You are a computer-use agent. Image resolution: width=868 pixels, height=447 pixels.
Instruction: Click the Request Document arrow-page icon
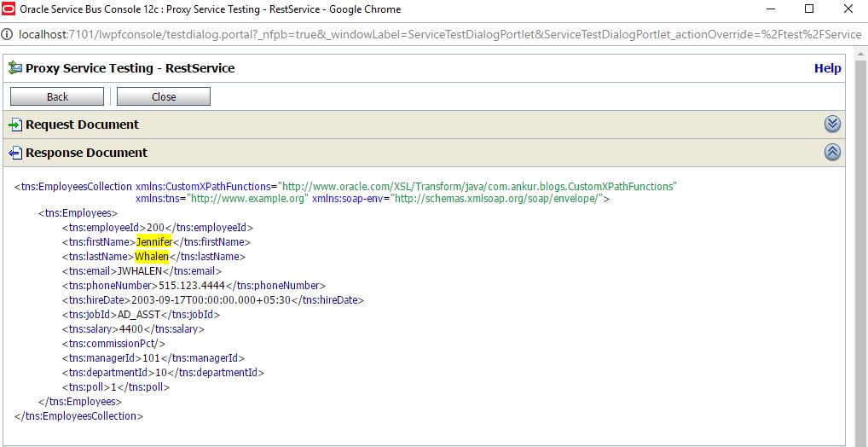(x=15, y=125)
